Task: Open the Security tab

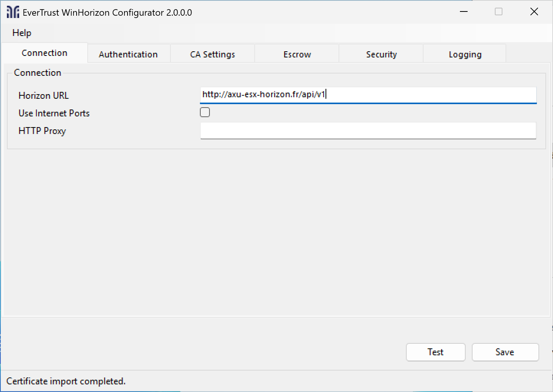Action: (381, 54)
